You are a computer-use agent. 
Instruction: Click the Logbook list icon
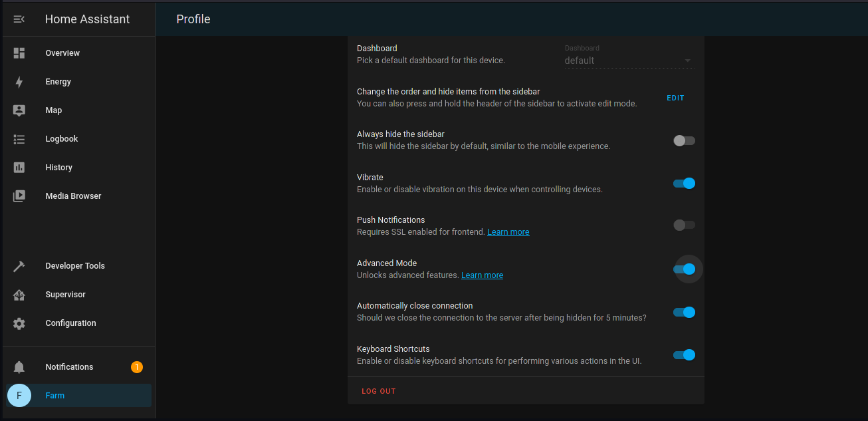(19, 139)
